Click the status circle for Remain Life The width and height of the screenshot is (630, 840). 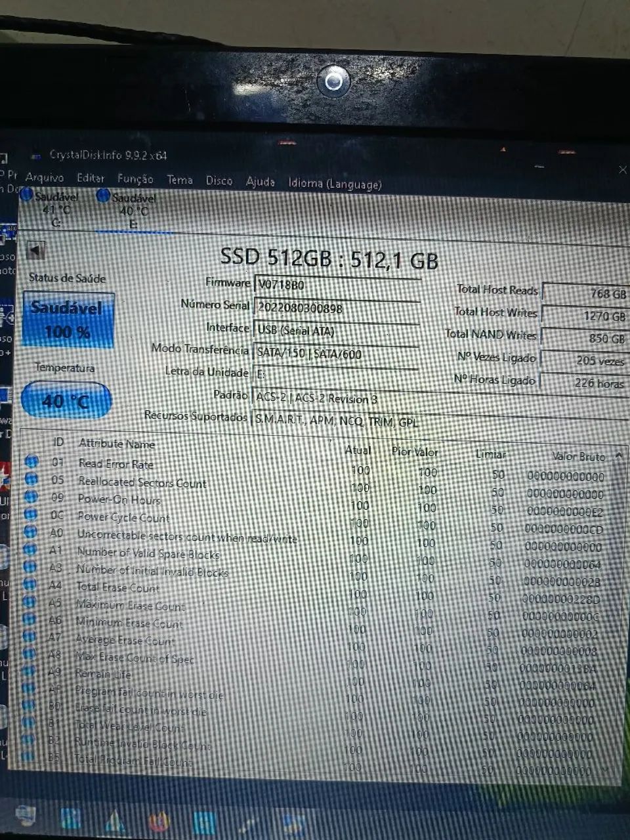pos(29,671)
